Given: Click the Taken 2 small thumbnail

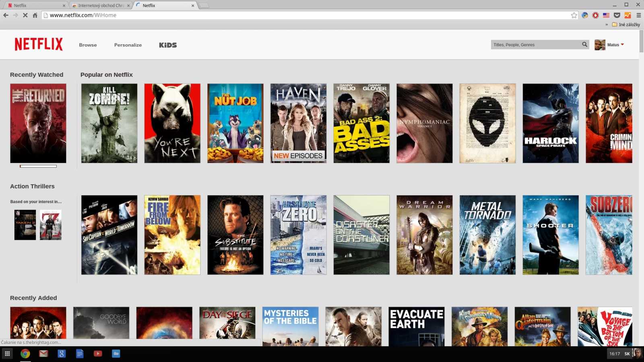Looking at the screenshot, I should (25, 225).
